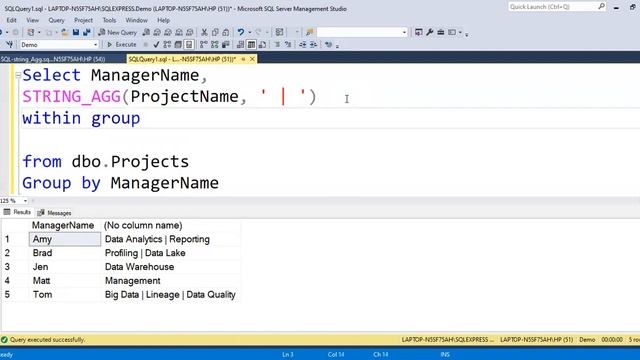Click the Copy icon
The image size is (640, 360).
pos(215,32)
